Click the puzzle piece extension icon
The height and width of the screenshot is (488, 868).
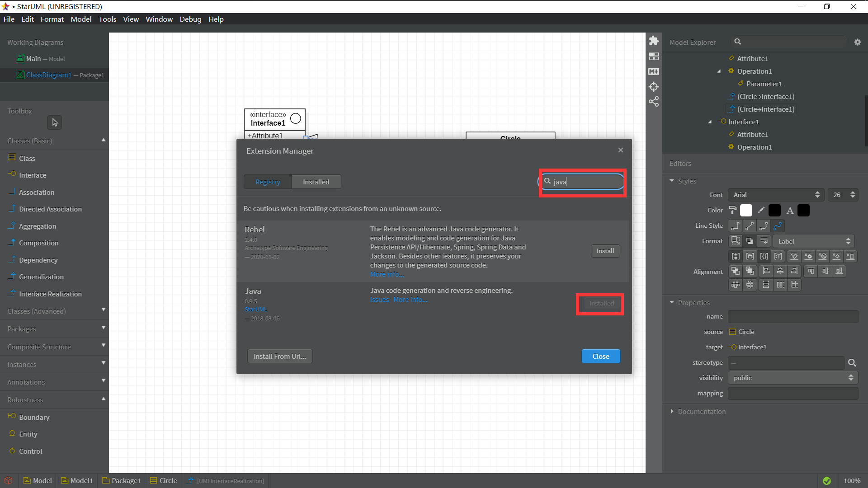click(x=654, y=41)
